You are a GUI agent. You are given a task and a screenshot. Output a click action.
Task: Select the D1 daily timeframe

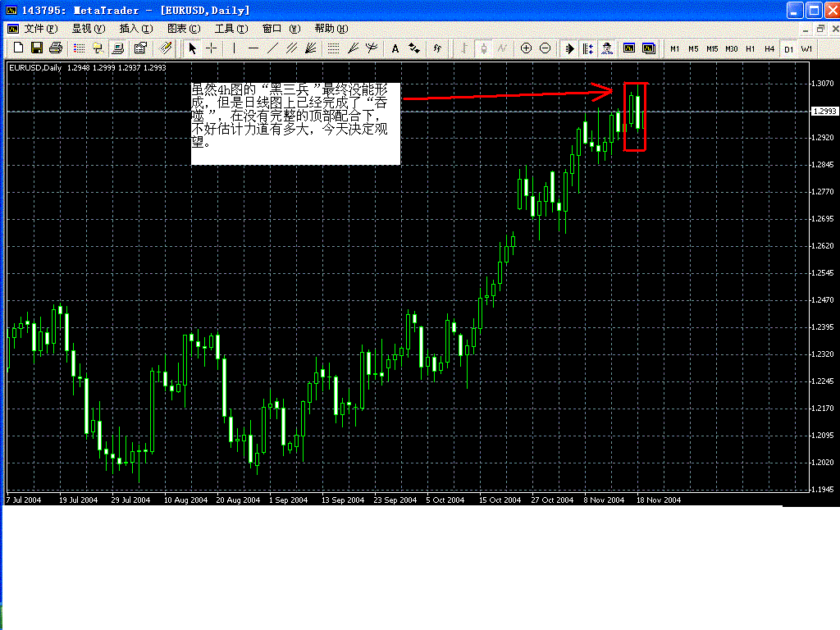[788, 48]
